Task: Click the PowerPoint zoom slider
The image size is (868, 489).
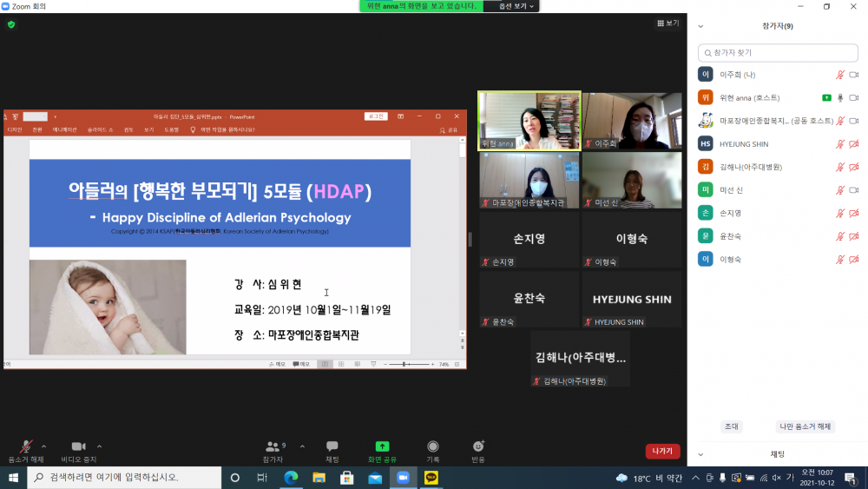Action: click(409, 365)
